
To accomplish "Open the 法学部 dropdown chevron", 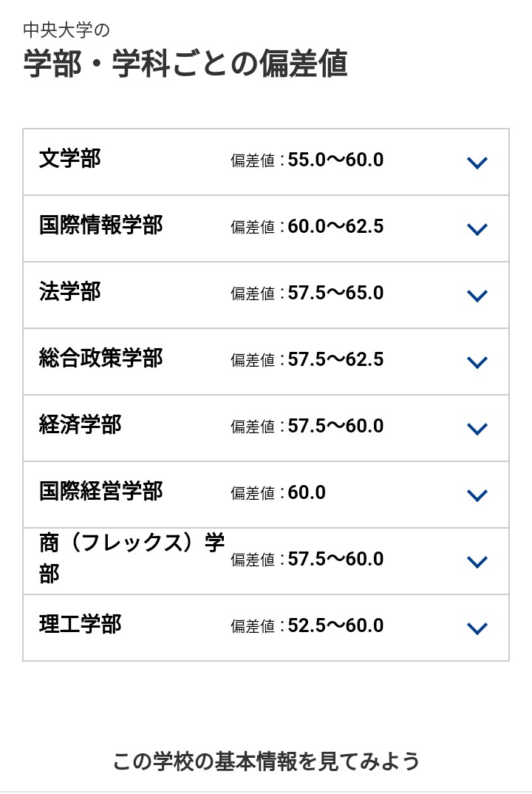I will (x=477, y=296).
